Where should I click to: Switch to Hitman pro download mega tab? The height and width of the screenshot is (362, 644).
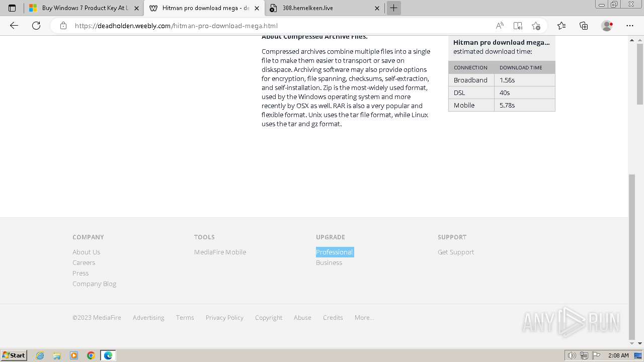pyautogui.click(x=205, y=8)
